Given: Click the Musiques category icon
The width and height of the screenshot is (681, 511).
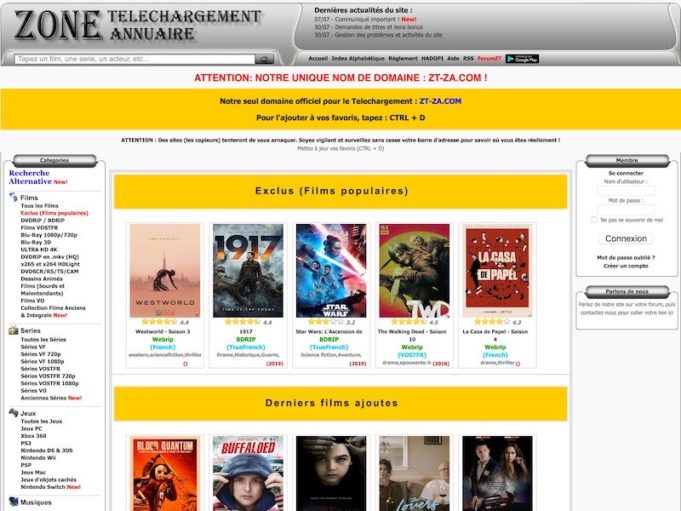Looking at the screenshot, I should (13, 502).
